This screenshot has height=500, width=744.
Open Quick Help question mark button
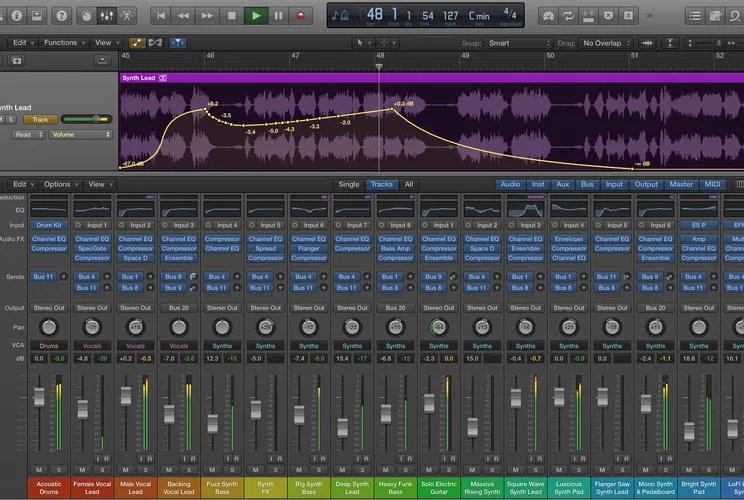pos(61,16)
